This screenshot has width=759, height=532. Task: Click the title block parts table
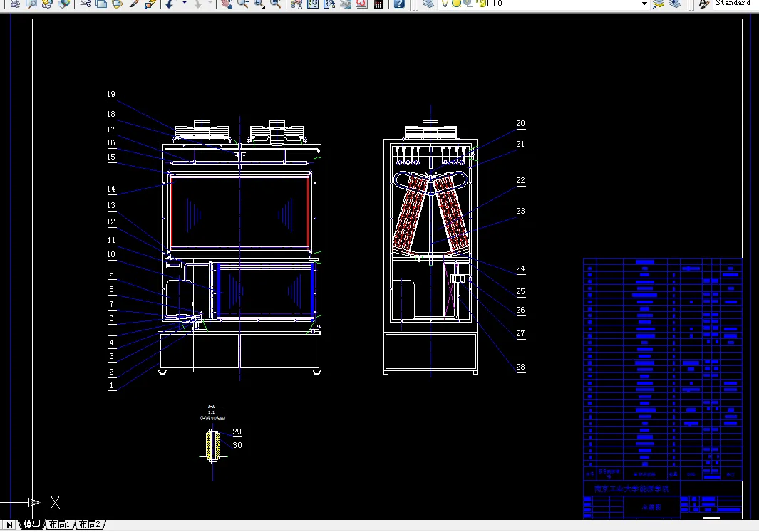(x=663, y=369)
